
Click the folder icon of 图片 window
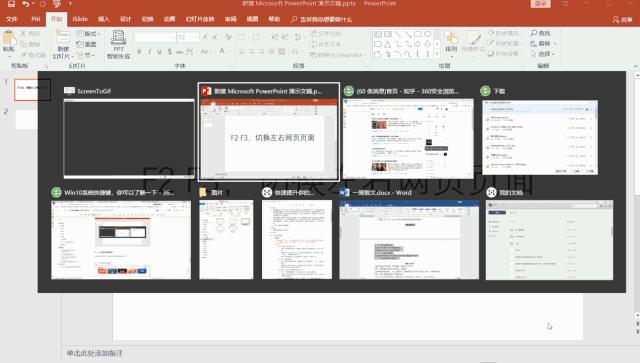(x=203, y=192)
